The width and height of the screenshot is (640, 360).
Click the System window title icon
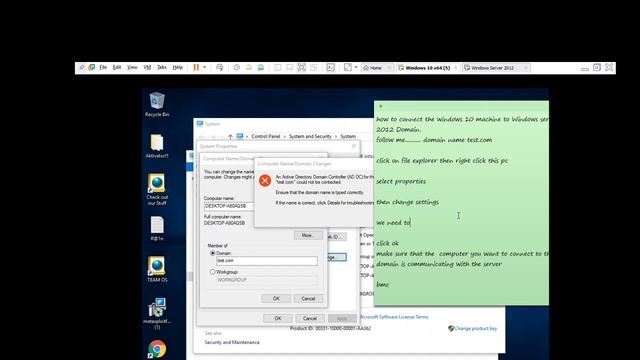click(x=200, y=124)
